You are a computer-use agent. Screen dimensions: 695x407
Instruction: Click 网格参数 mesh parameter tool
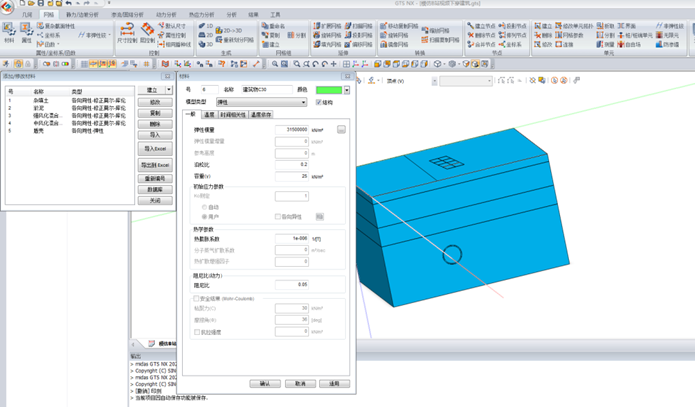(570, 35)
